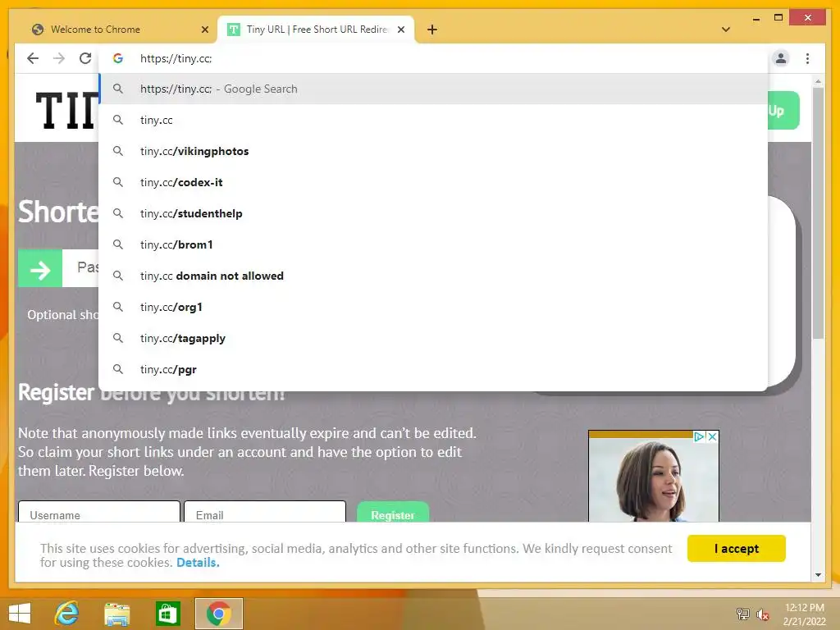Click the search icon beside tiny.cc/vikingphotos

coord(118,151)
